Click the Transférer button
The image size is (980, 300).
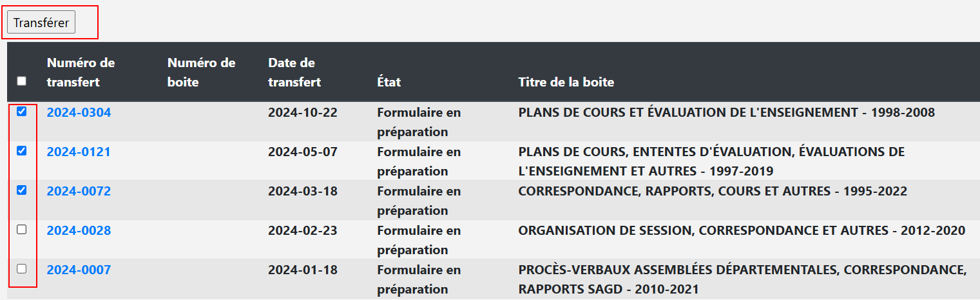[x=41, y=23]
